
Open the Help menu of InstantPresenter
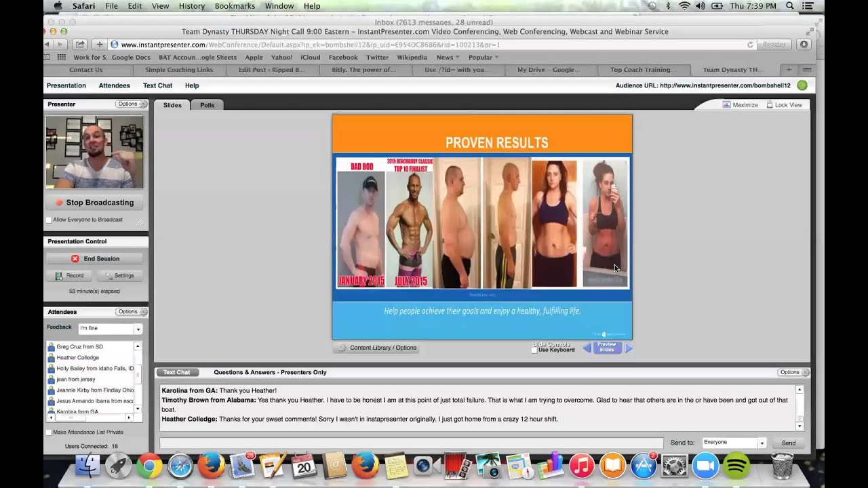(192, 85)
